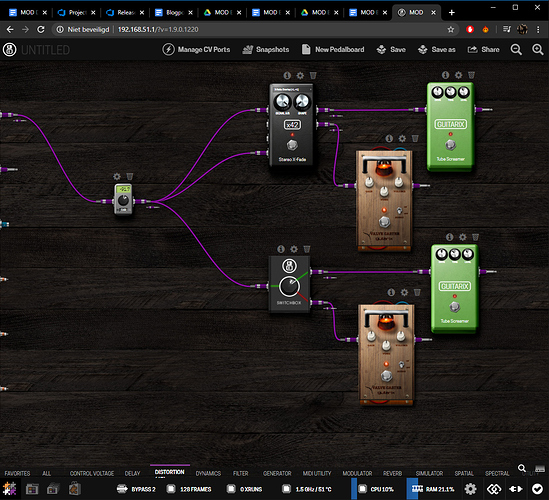
Task: Click the Signal A/B knob on Stereo X-Fade
Action: point(282,102)
